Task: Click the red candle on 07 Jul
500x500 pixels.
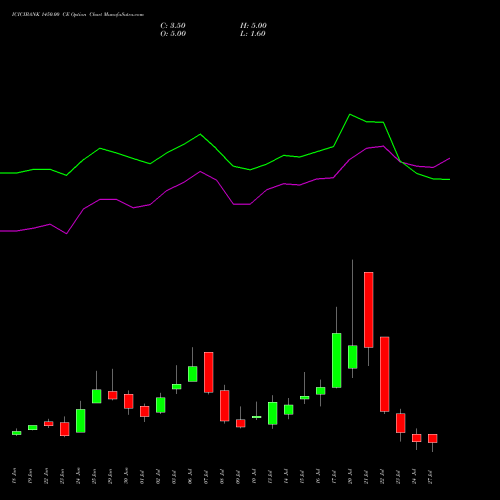Action: click(209, 372)
